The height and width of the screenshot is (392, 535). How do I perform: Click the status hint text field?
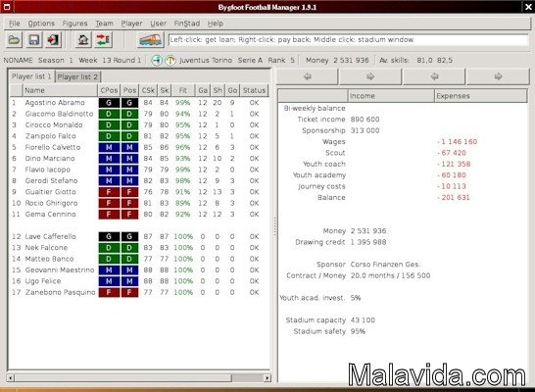coord(348,40)
